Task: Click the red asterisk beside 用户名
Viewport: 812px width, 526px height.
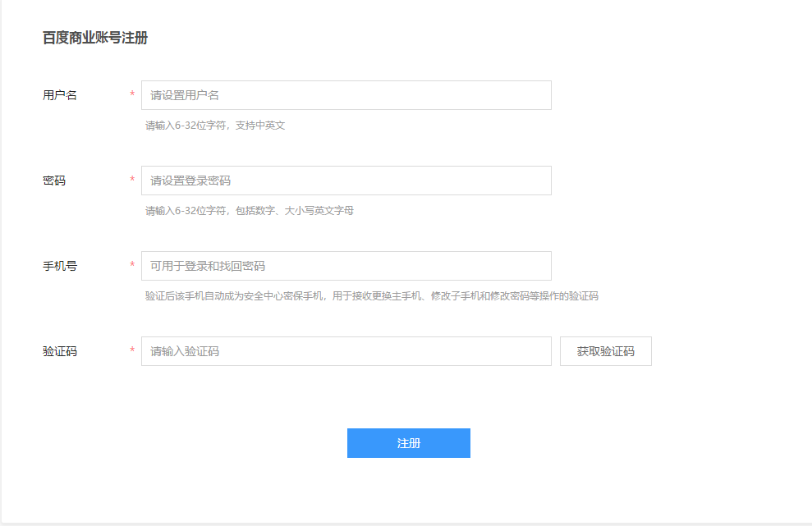Action: (131, 95)
